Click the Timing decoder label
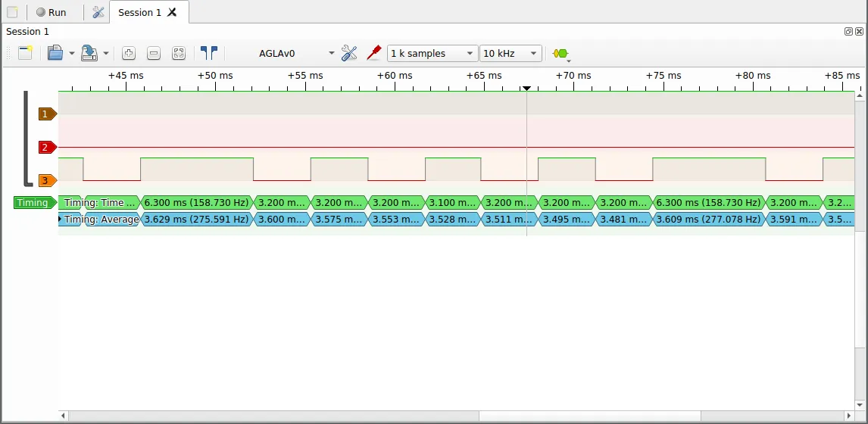 click(35, 203)
